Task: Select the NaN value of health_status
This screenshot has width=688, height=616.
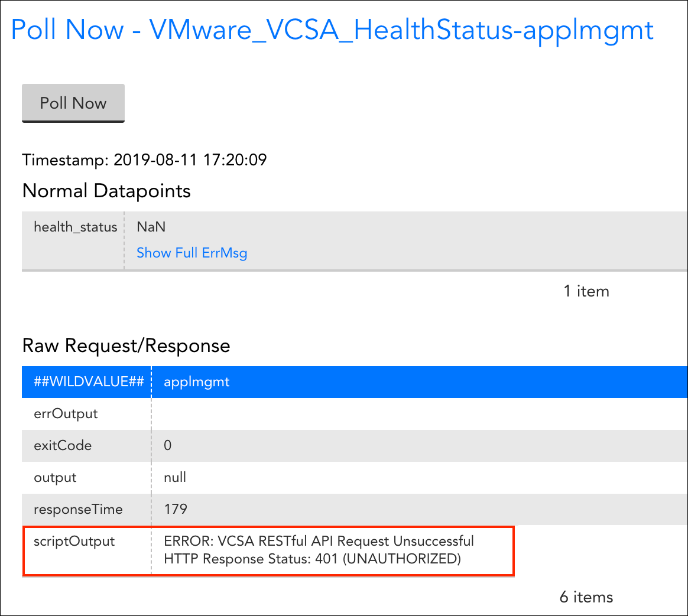Action: pos(151,227)
